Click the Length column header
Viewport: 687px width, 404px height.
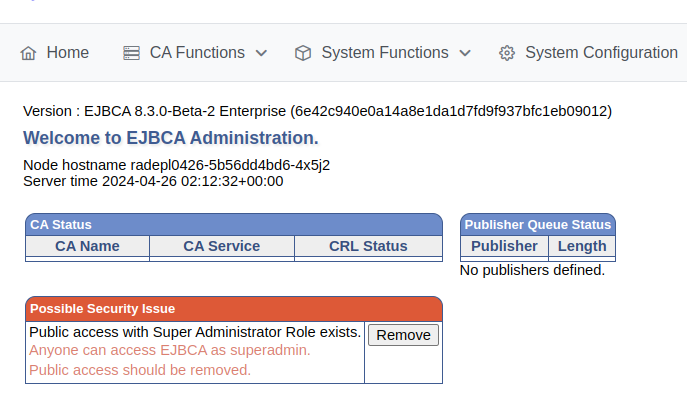pyautogui.click(x=582, y=246)
